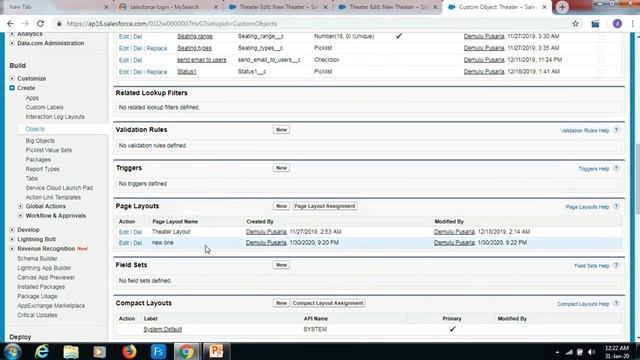Open the Fs application in the taskbar

(158, 351)
